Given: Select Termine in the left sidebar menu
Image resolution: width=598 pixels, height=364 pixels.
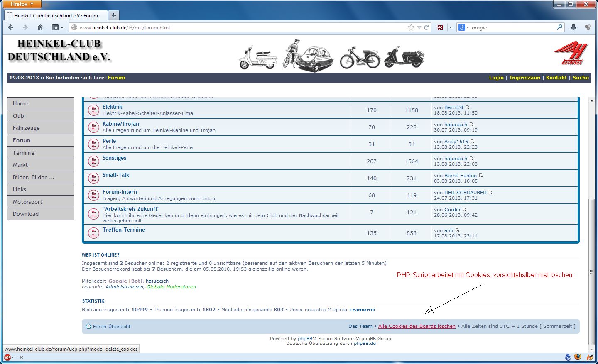Looking at the screenshot, I should coord(23,153).
